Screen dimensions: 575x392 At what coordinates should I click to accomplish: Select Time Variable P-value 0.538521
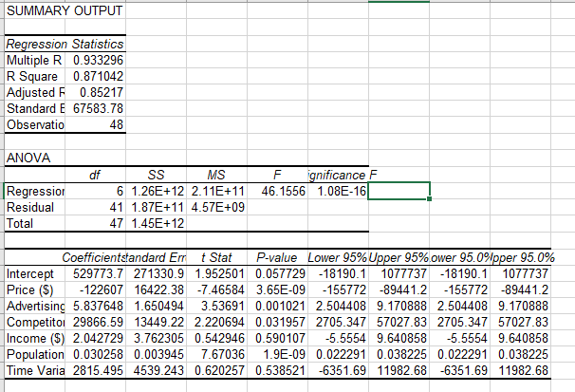point(278,370)
